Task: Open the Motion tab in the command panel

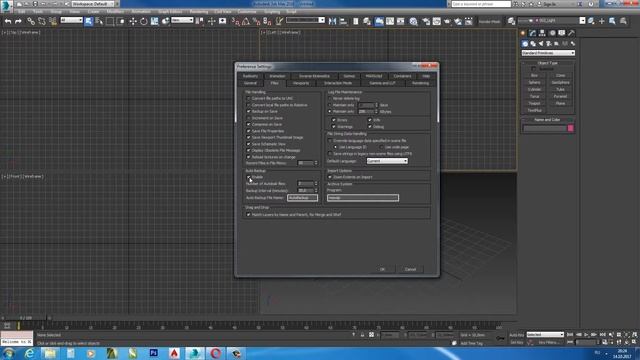Action: click(552, 33)
